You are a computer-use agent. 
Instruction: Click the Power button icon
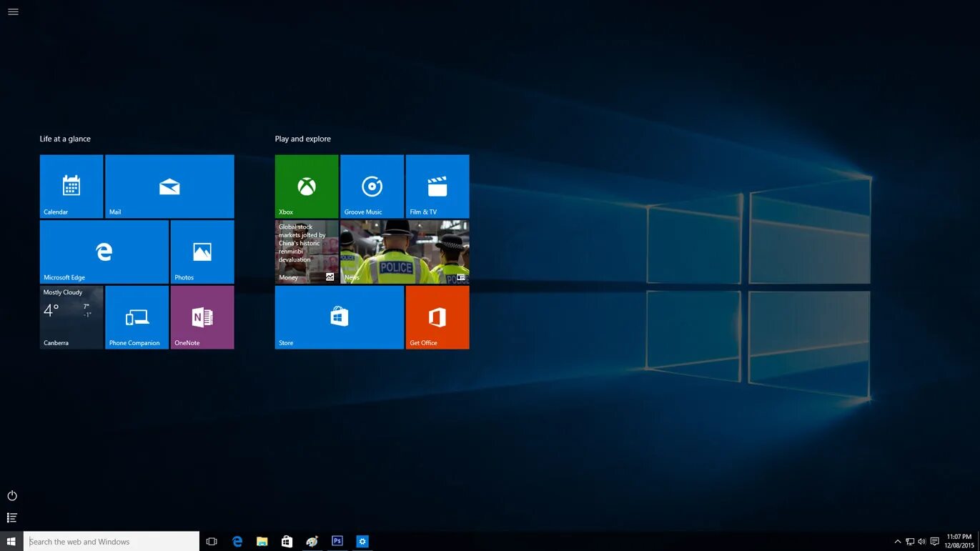click(x=12, y=495)
